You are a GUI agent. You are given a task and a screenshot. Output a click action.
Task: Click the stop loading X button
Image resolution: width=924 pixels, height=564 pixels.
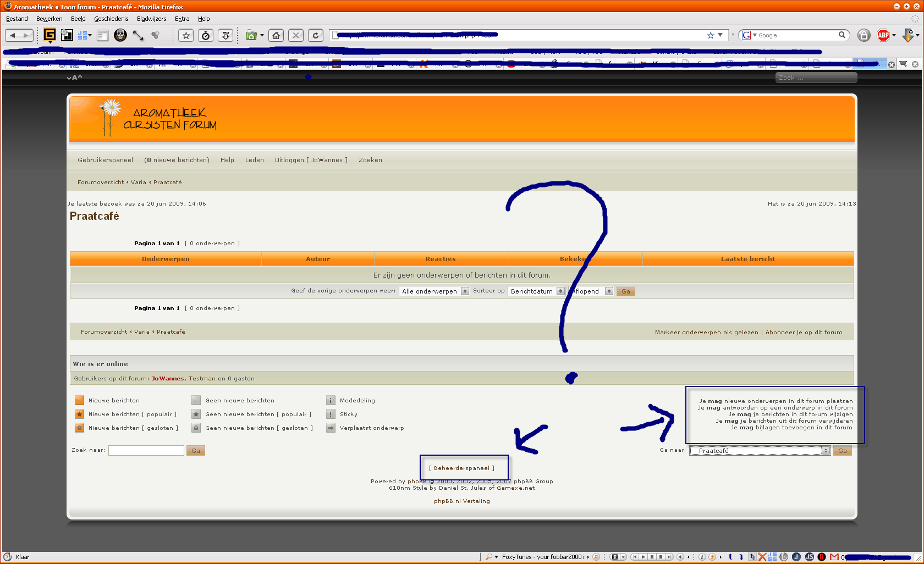pos(296,36)
